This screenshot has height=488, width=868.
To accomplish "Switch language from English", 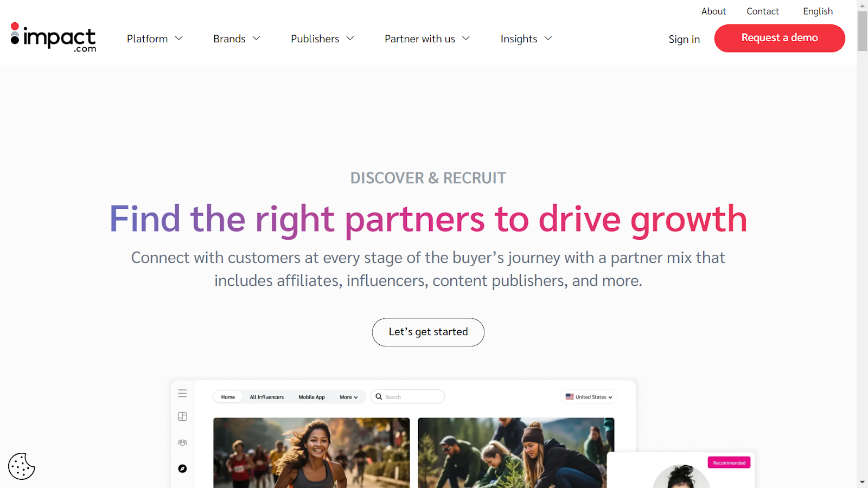I will [x=818, y=11].
